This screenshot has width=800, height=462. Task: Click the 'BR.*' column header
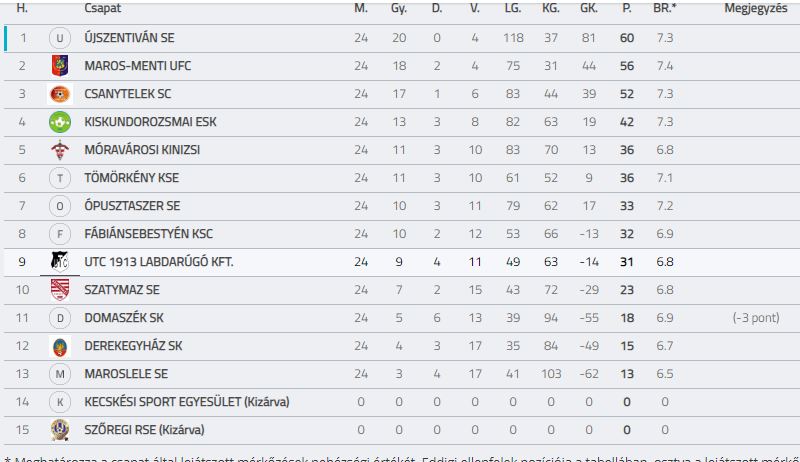pos(665,8)
